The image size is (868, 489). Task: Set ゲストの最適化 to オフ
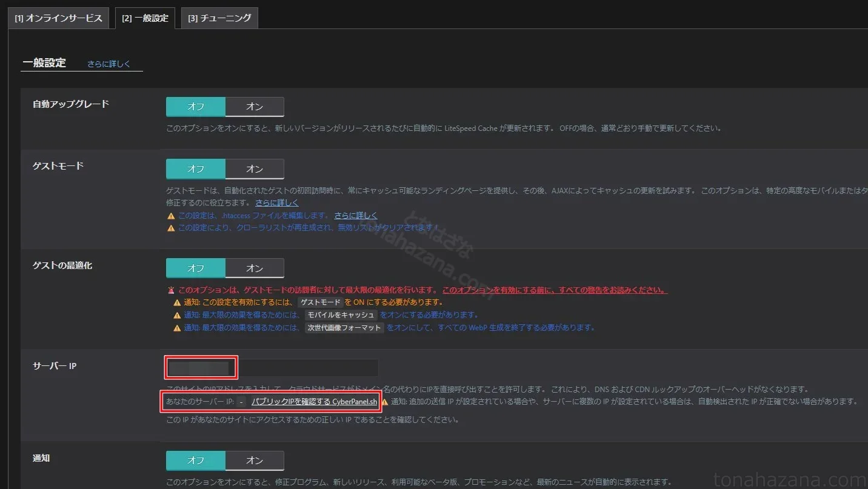point(196,268)
